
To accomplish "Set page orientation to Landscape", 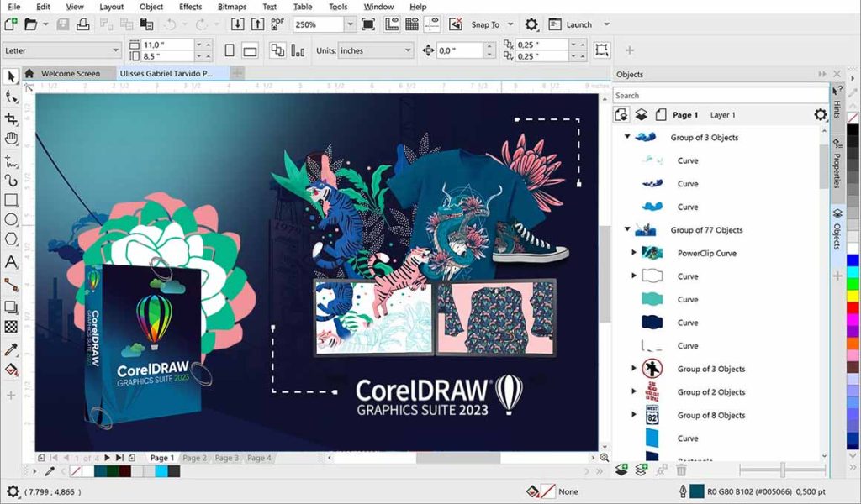I will (250, 50).
